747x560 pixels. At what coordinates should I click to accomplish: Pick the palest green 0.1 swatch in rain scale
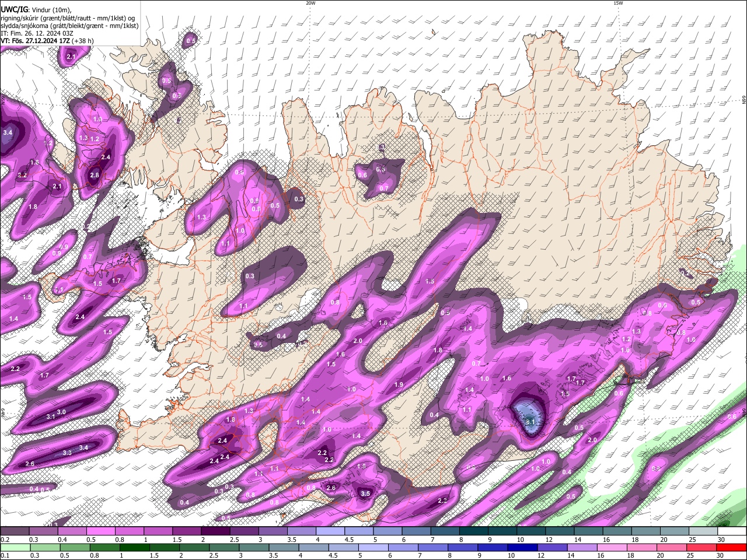(14, 547)
